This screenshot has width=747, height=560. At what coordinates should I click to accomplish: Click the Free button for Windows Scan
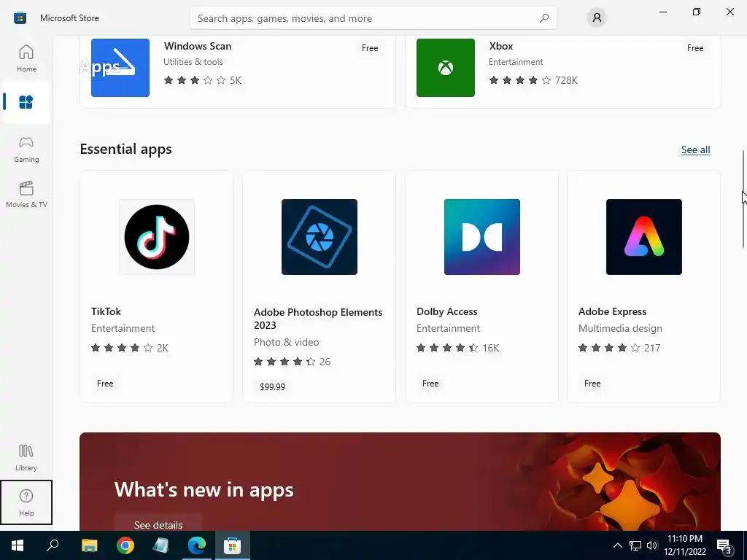[370, 47]
